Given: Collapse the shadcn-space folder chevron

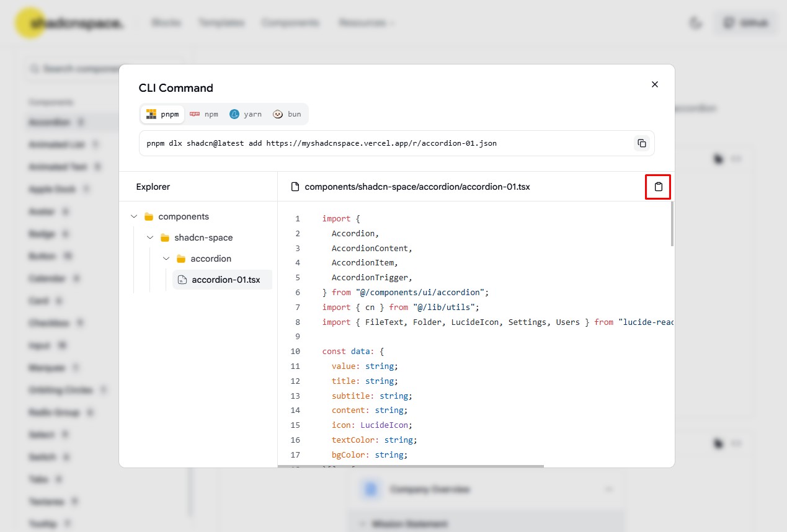Looking at the screenshot, I should [150, 237].
